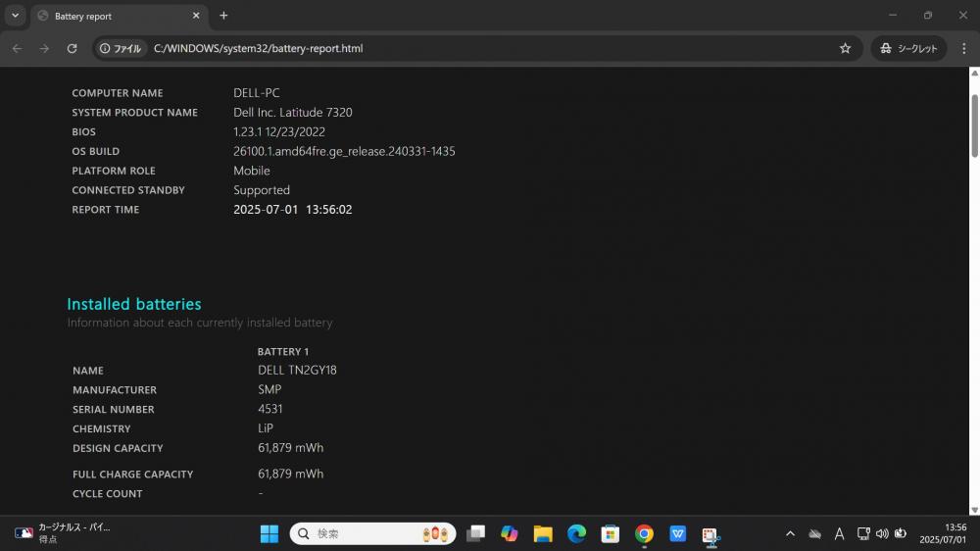Click the BIOS value 1.23.1 12/23/2022

(x=278, y=131)
